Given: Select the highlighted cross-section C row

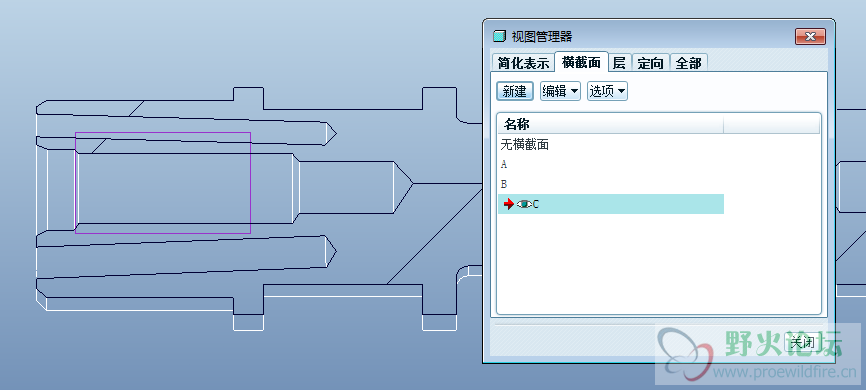Looking at the screenshot, I should (x=610, y=204).
